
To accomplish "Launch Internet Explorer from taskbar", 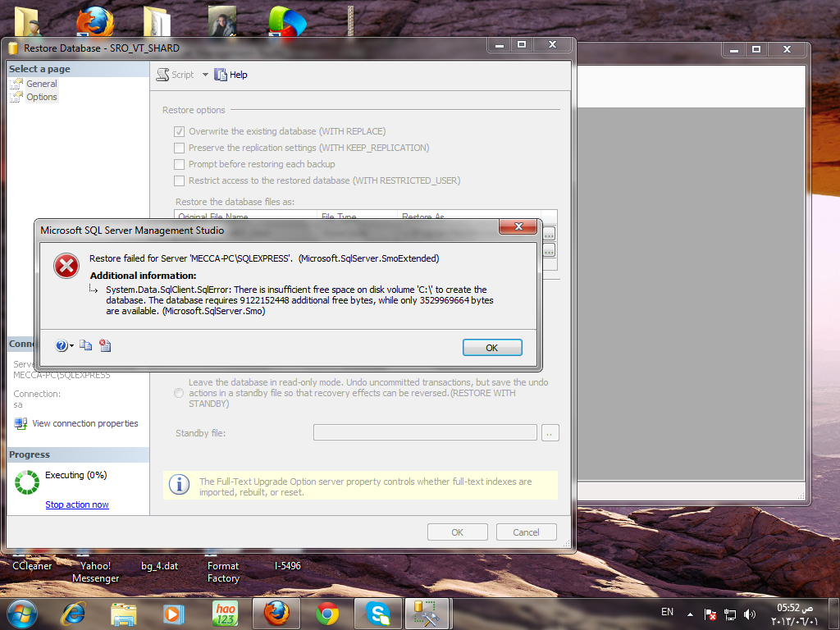I will coord(73,614).
